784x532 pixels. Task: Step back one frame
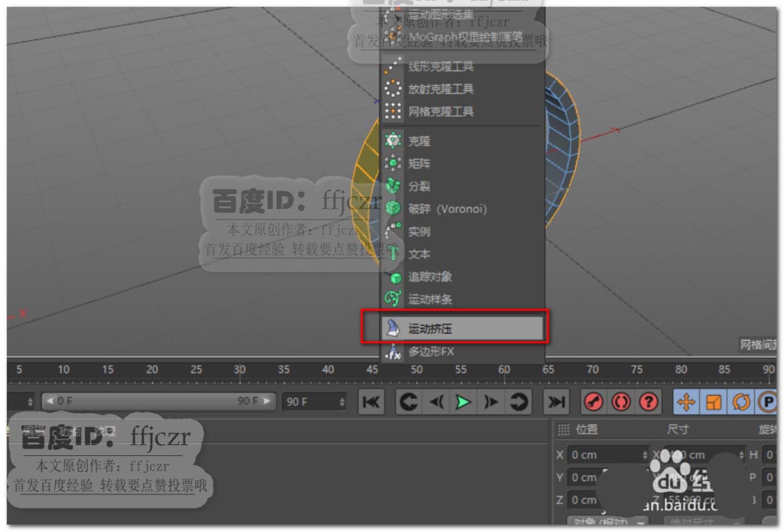[436, 402]
